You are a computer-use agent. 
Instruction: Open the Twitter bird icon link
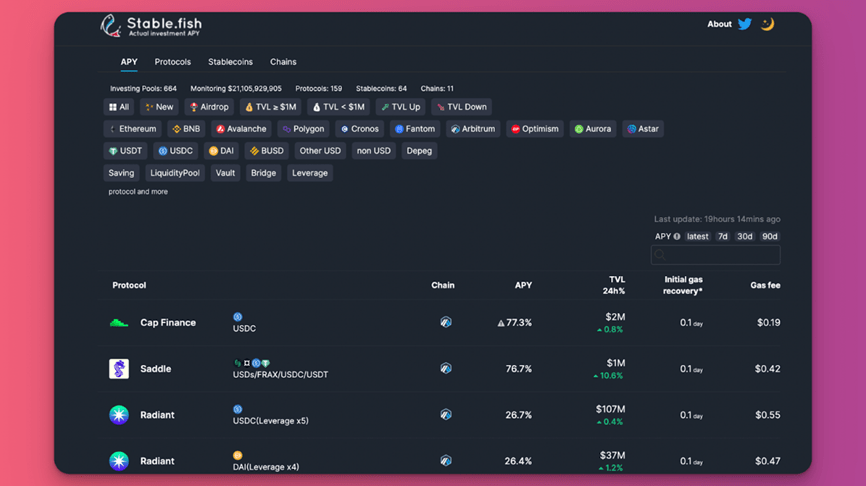(x=745, y=24)
